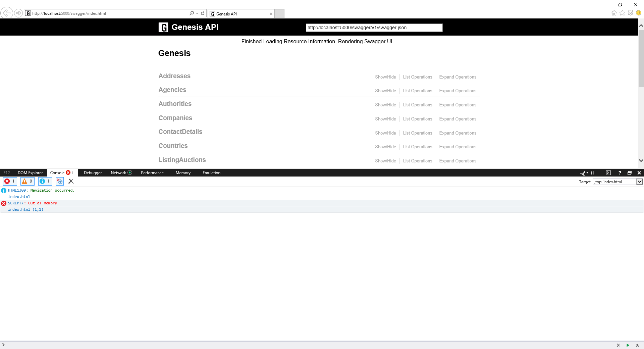Image resolution: width=644 pixels, height=349 pixels.
Task: Unpin developer tools into separate window
Action: [x=630, y=173]
